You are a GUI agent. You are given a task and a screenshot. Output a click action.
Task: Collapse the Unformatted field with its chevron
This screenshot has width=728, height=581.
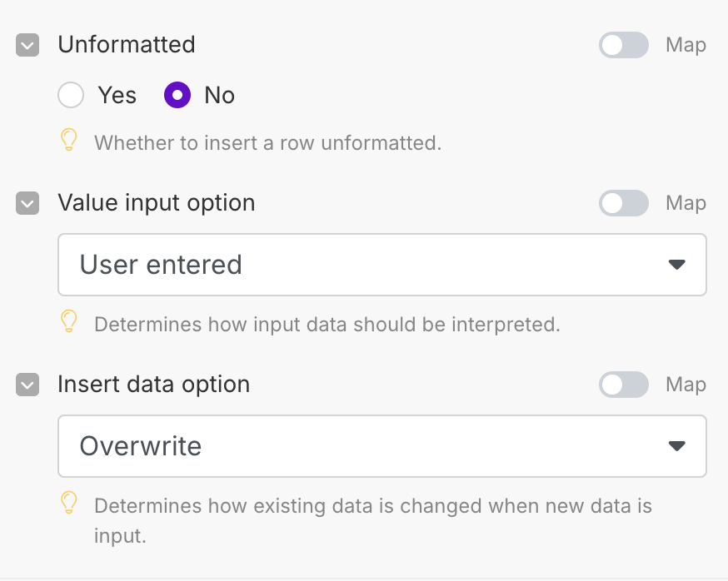coord(27,45)
